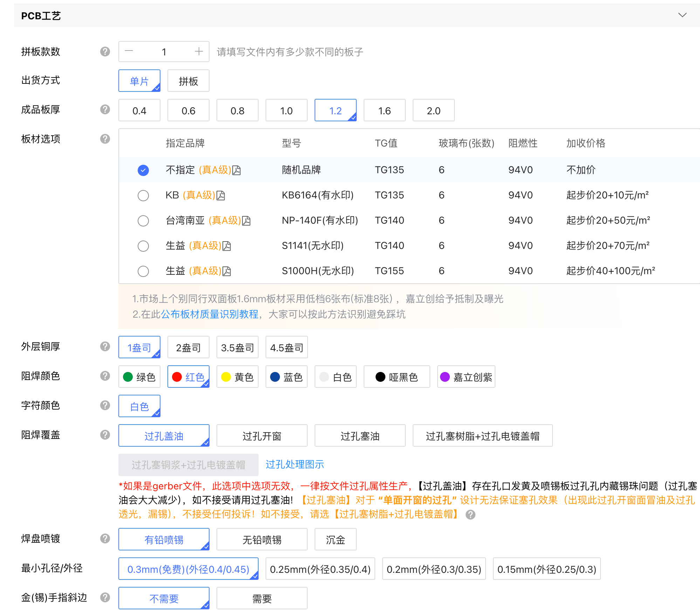Click help icon after orange 过孔塞油 warning
Viewport: 700px width, 610px height.
[470, 515]
